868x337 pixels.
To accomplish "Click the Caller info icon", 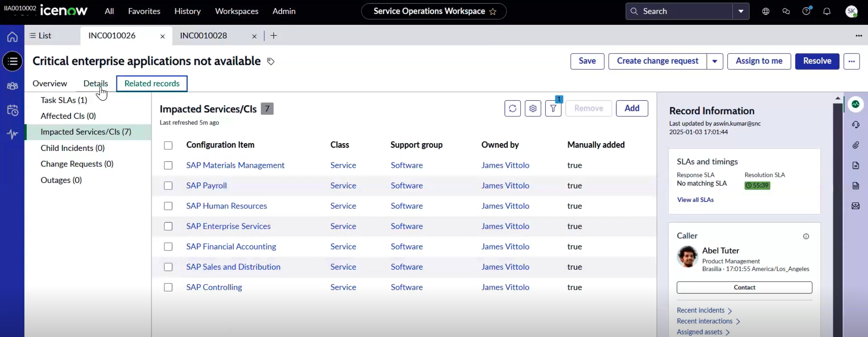I will click(x=806, y=236).
